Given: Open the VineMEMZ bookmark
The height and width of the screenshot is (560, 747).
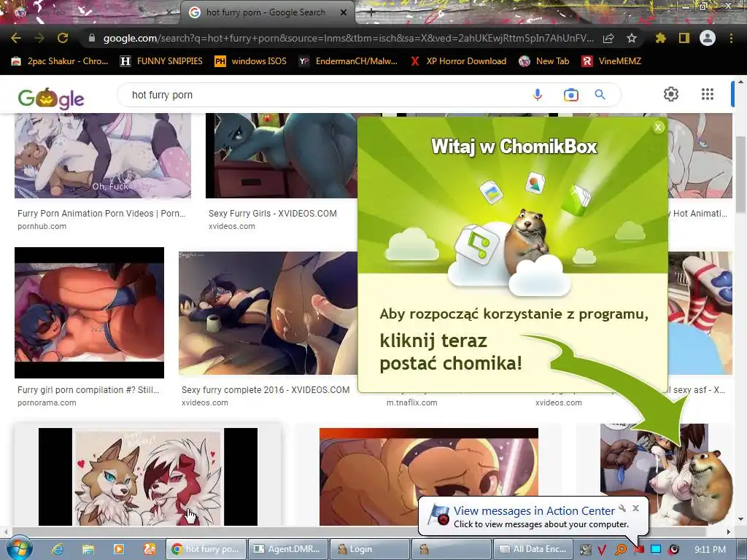Looking at the screenshot, I should click(611, 61).
